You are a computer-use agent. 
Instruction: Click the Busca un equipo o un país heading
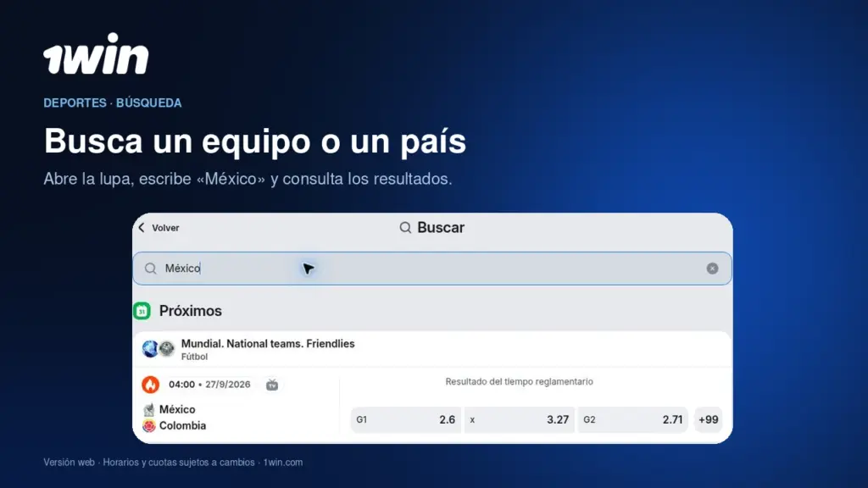[254, 141]
